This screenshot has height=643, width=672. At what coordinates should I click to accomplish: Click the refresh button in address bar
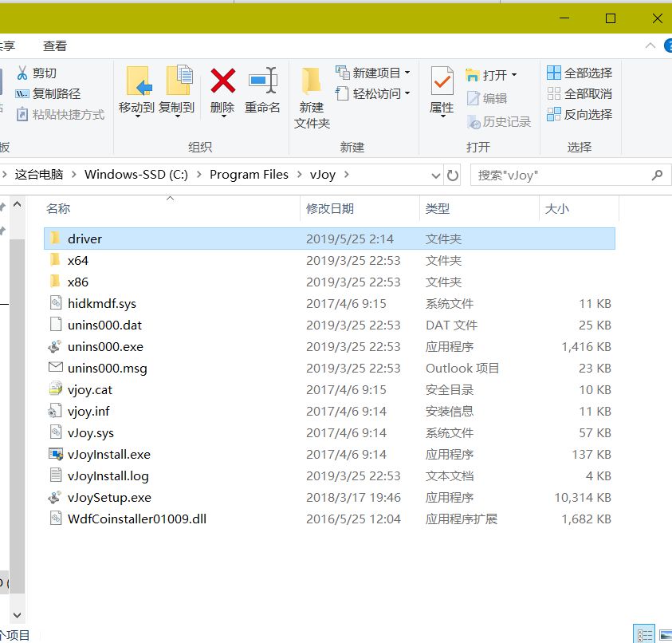453,175
